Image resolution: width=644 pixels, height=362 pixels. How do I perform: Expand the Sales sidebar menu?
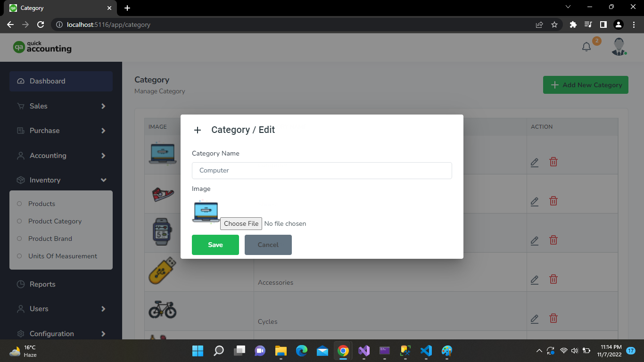(x=61, y=106)
